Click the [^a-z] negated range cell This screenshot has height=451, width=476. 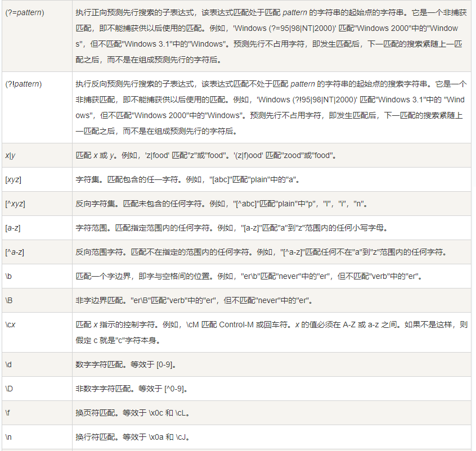[37, 252]
